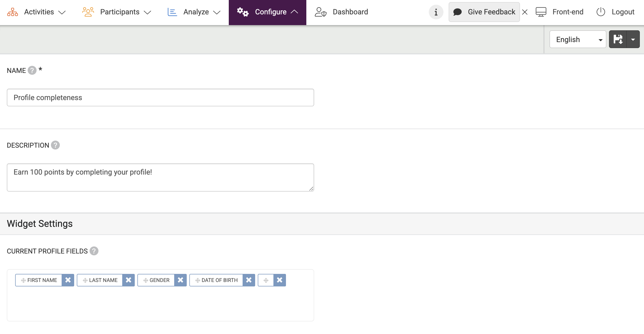Click the save icon button
This screenshot has height=334, width=644.
pos(618,39)
